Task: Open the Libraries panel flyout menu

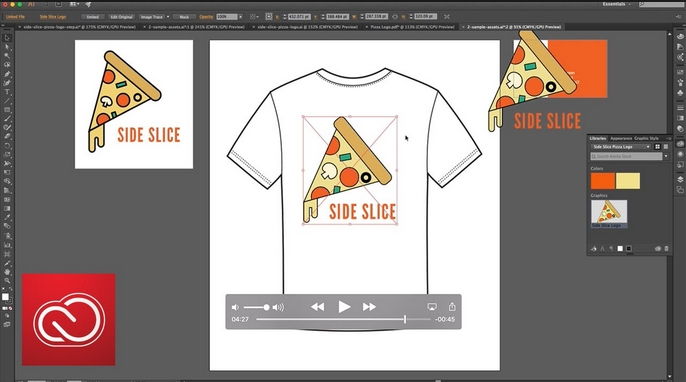Action: [x=668, y=138]
